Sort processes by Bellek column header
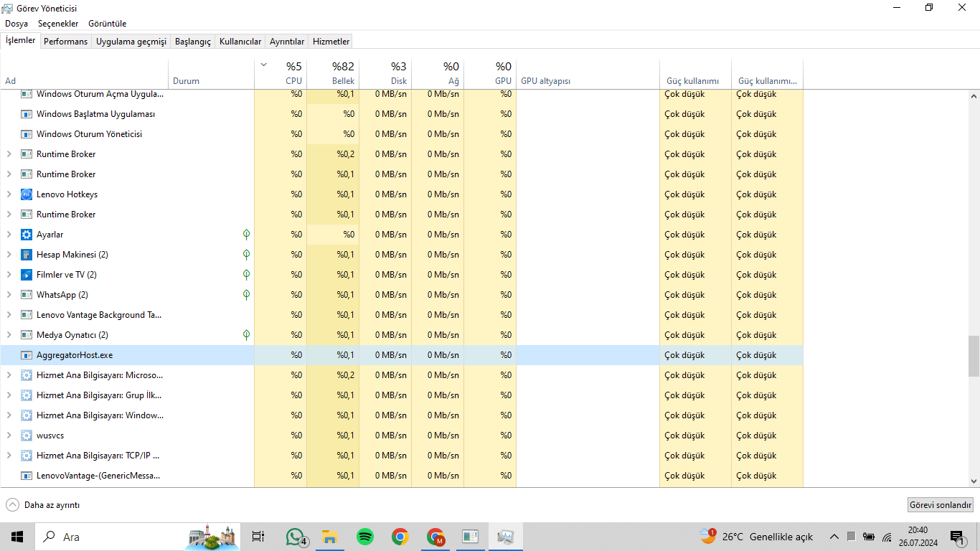 click(x=333, y=74)
